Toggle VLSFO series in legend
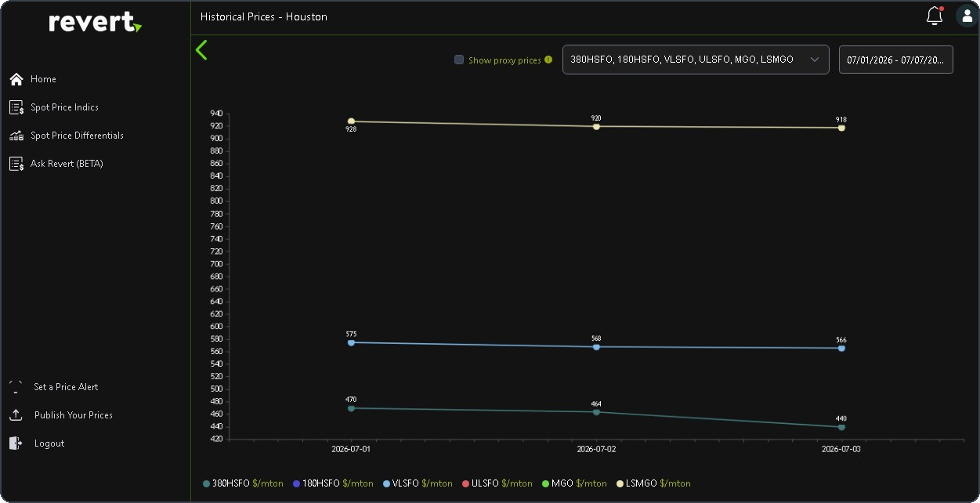Image resolution: width=980 pixels, height=503 pixels. tap(418, 483)
